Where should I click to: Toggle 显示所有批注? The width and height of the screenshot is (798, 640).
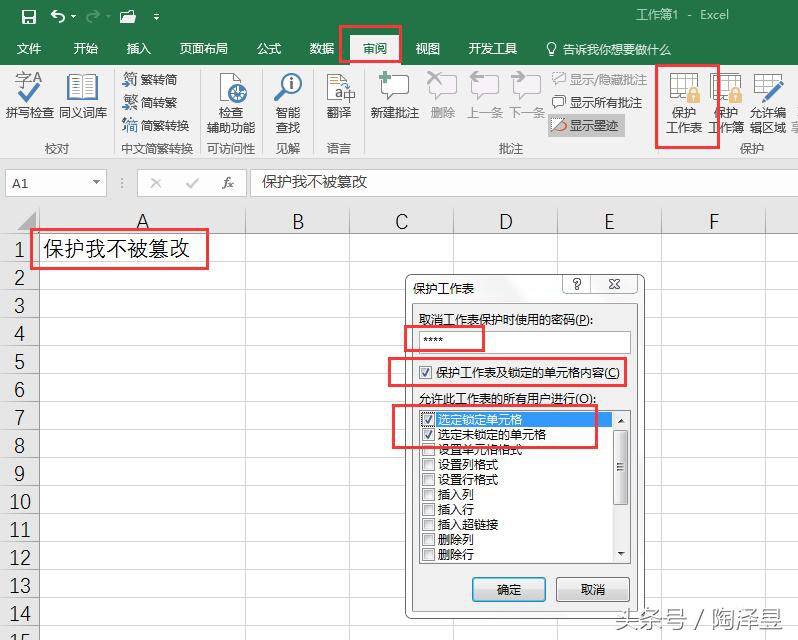[597, 102]
